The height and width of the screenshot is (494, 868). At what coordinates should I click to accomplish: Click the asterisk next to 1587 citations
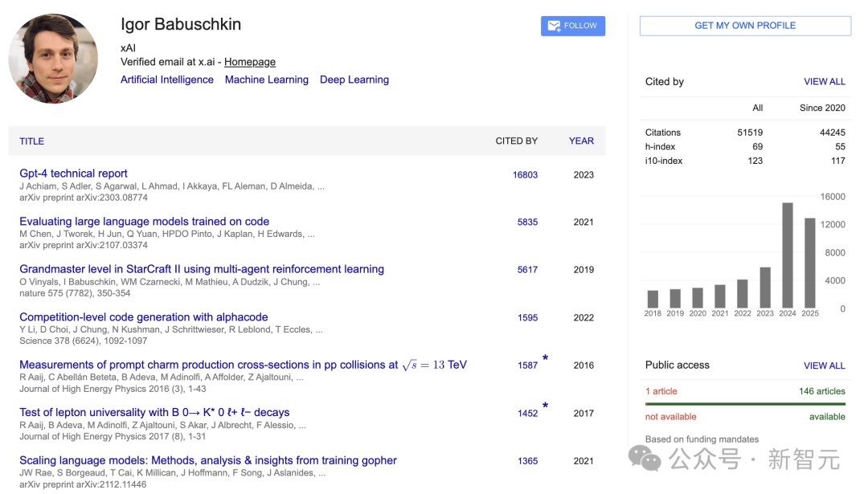pyautogui.click(x=545, y=358)
